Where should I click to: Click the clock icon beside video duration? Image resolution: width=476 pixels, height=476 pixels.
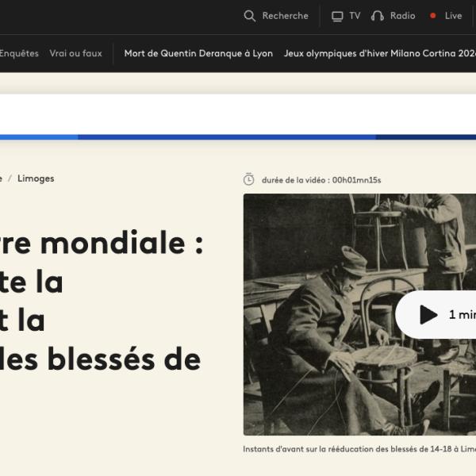pyautogui.click(x=248, y=179)
